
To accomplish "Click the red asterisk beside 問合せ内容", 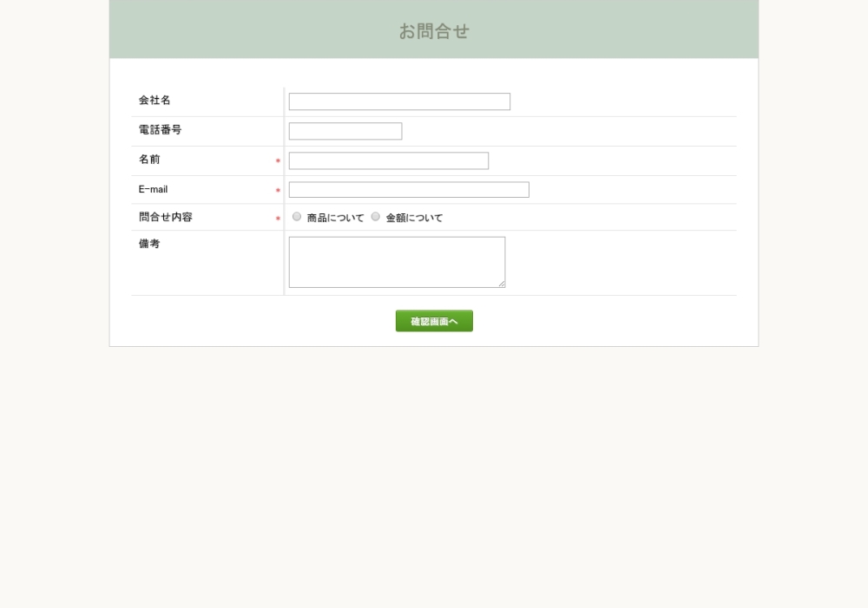I will (x=278, y=219).
